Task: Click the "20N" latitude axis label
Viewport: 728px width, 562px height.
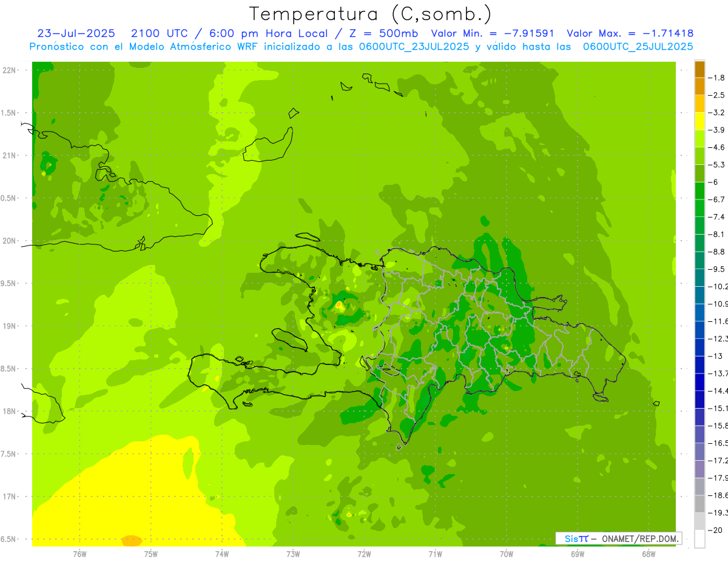Action: (x=10, y=241)
